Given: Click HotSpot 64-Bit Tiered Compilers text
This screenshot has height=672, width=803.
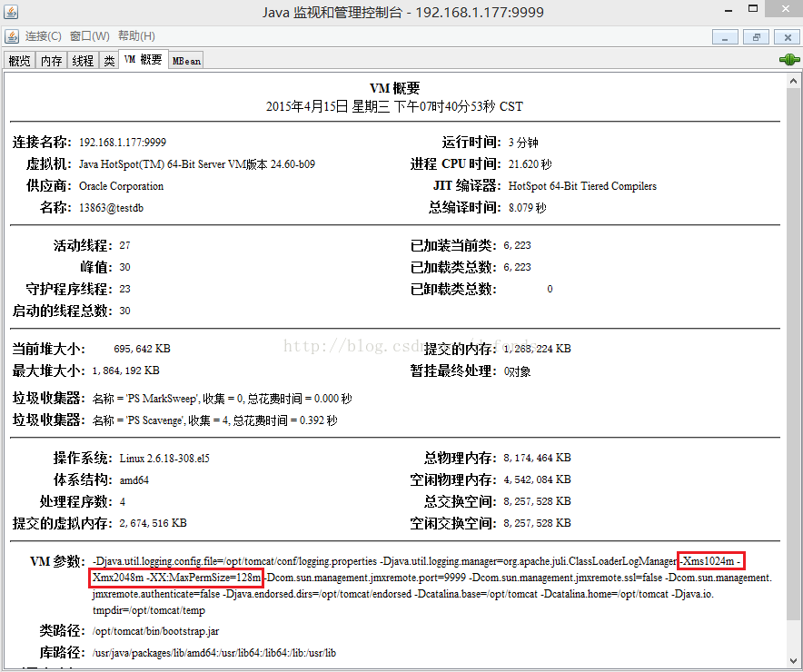Looking at the screenshot, I should 582,186.
